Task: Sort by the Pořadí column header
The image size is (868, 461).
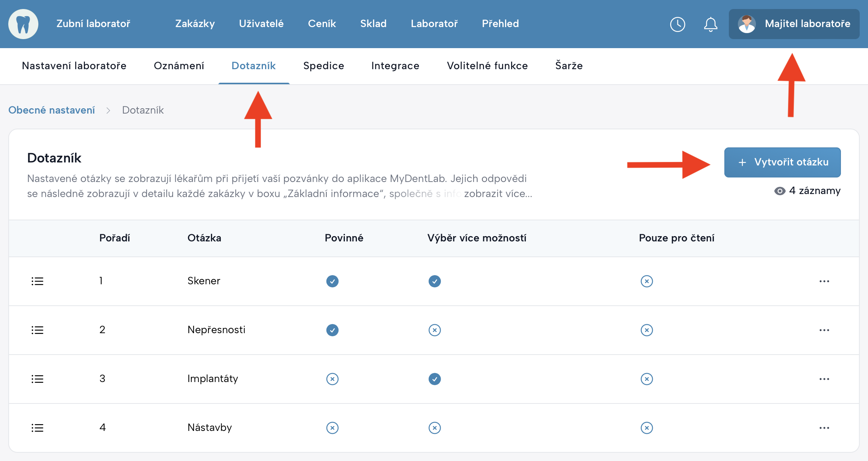Action: click(114, 238)
